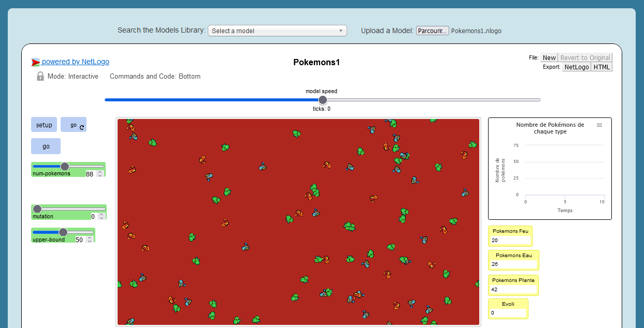Click the forever go button with loop arrows

74,125
